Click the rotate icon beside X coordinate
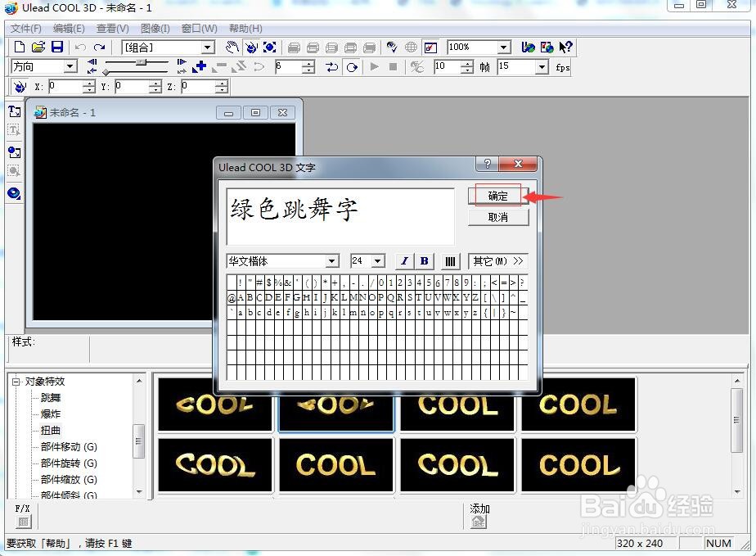This screenshot has width=756, height=556. coord(20,87)
